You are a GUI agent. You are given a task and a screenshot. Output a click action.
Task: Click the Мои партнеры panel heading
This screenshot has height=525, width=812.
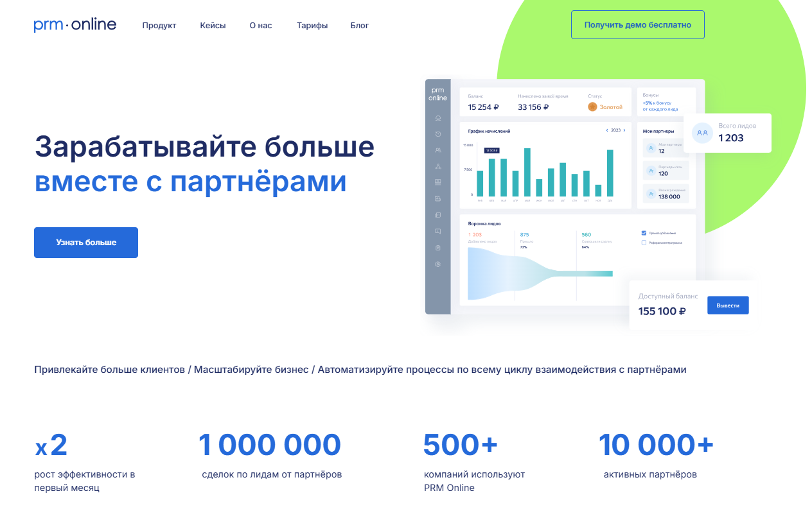click(658, 131)
